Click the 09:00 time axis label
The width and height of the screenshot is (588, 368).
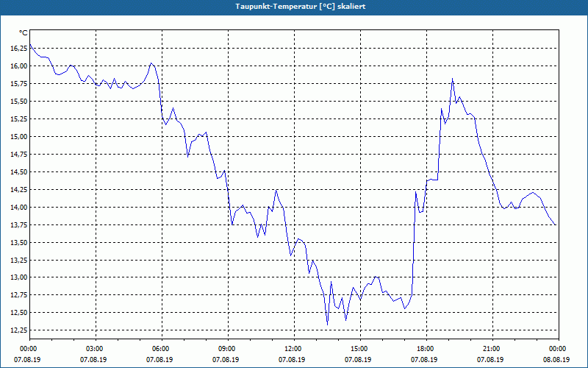pyautogui.click(x=229, y=349)
